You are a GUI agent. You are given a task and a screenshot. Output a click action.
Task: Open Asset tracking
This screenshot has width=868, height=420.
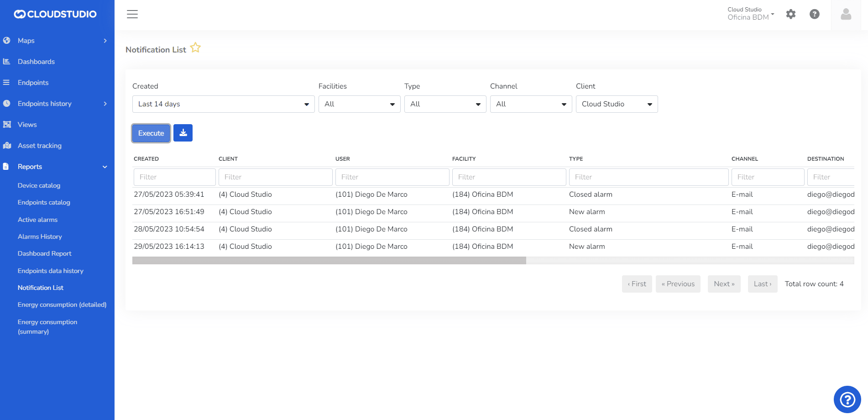(x=40, y=146)
